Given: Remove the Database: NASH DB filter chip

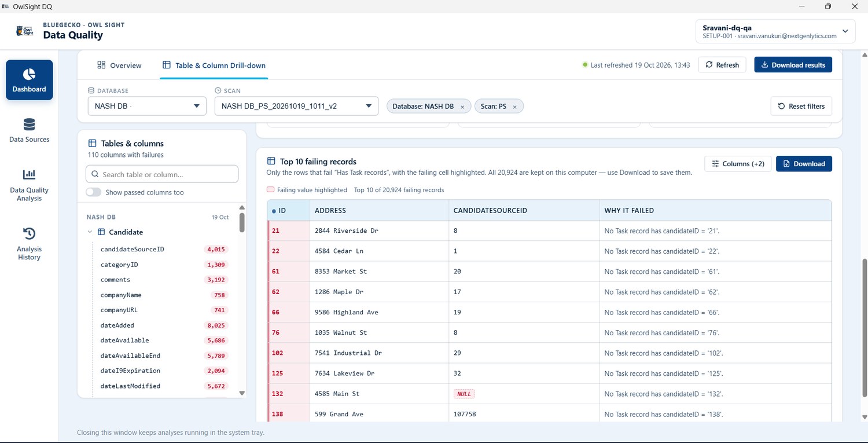Looking at the screenshot, I should (462, 107).
